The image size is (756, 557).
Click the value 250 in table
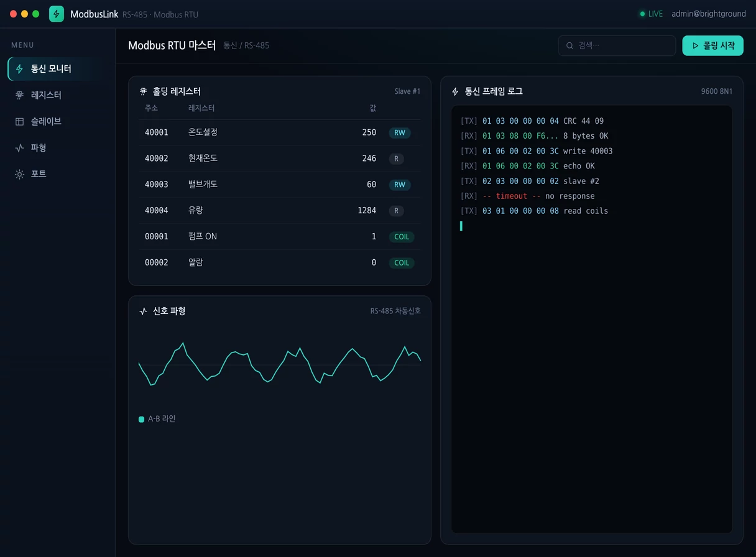(369, 132)
